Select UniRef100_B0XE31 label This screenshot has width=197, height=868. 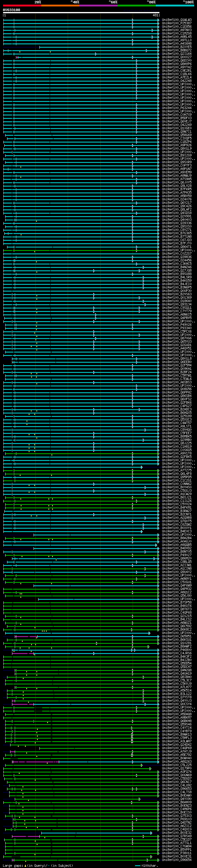[x=176, y=857]
